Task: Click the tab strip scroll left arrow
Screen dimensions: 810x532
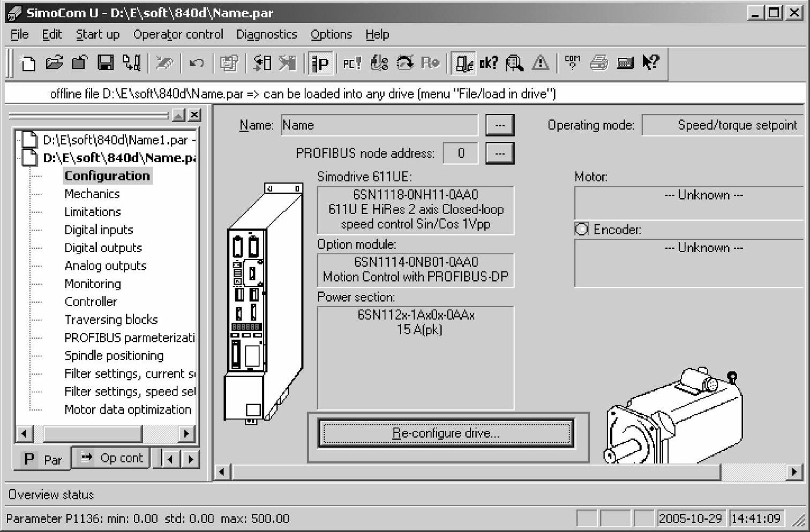Action: (x=170, y=459)
